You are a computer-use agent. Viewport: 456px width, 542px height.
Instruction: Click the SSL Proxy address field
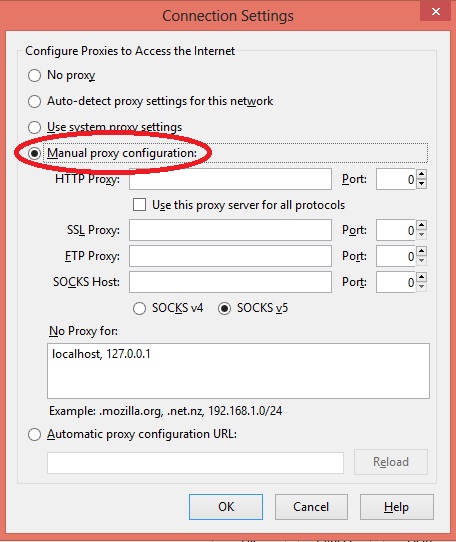(230, 230)
